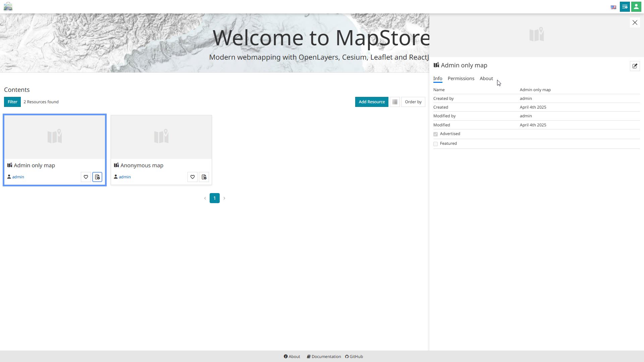Go to next page arrow
The width and height of the screenshot is (644, 362).
point(224,198)
